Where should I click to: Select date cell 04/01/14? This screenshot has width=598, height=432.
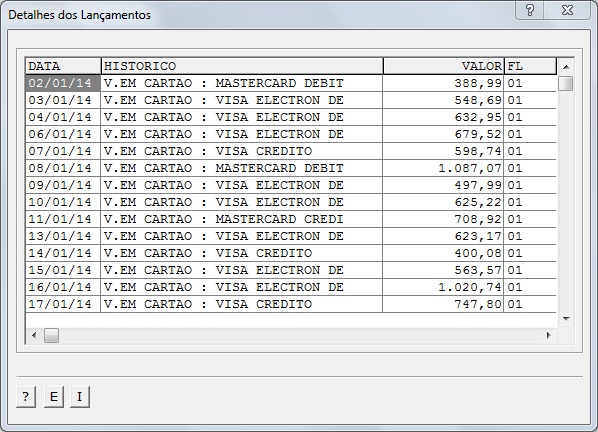point(63,117)
